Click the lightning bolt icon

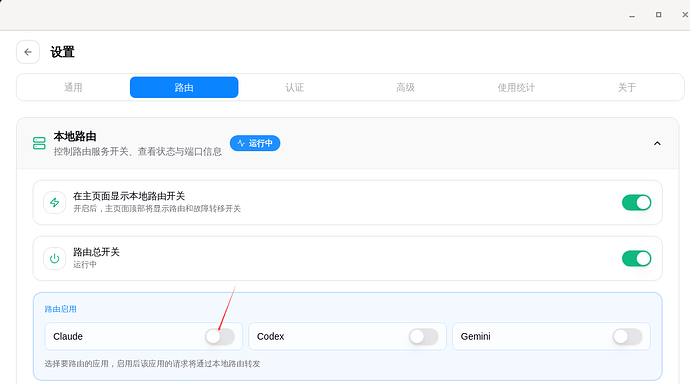tap(55, 202)
